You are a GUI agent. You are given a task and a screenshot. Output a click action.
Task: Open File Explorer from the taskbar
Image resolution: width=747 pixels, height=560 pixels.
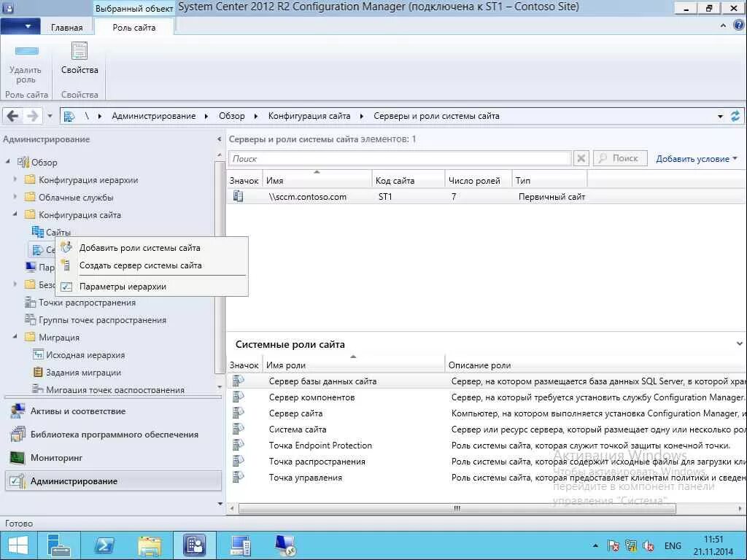click(x=150, y=545)
